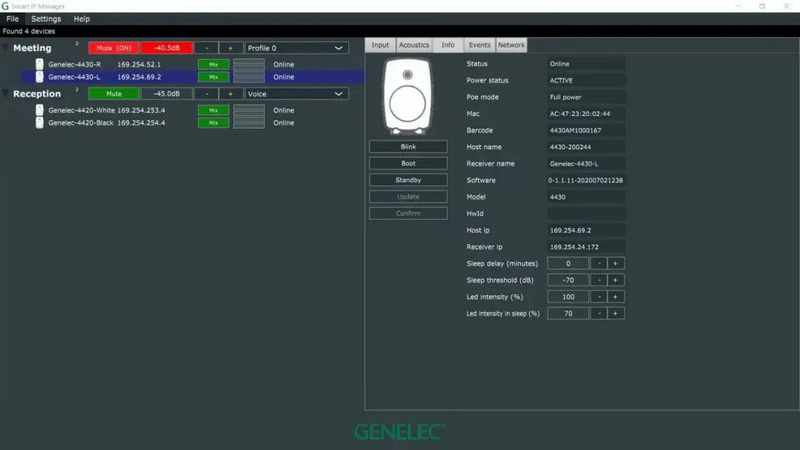This screenshot has height=450, width=800.
Task: Click level meter of Genelec-4430-R
Action: tap(249, 64)
